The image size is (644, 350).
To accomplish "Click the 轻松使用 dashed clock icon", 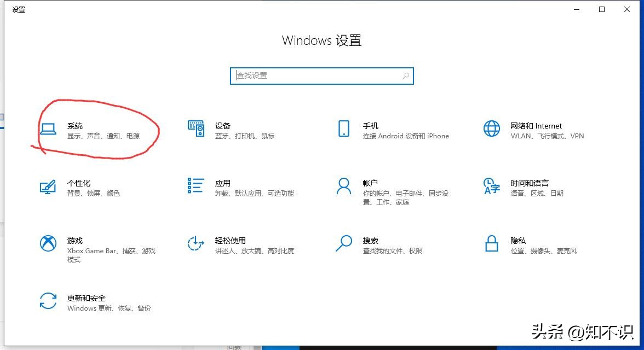I will (x=196, y=243).
